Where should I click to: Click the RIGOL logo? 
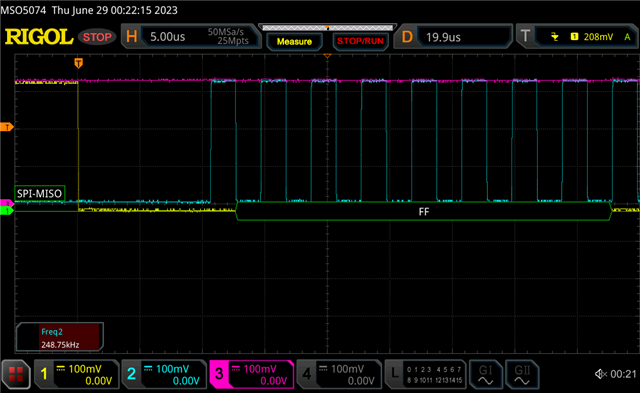pos(39,37)
